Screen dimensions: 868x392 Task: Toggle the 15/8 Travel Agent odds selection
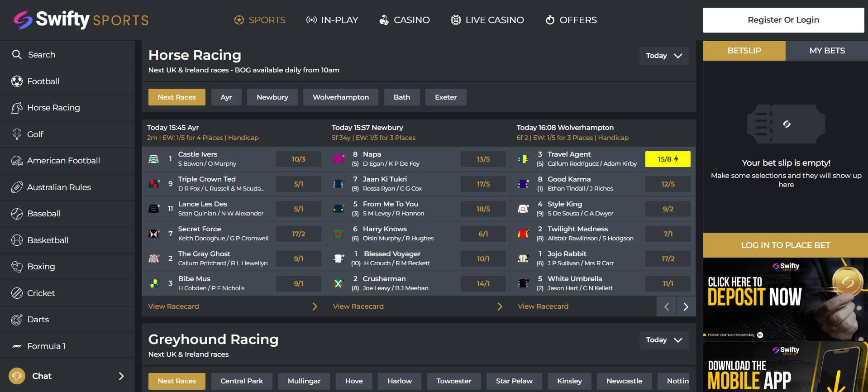click(668, 159)
